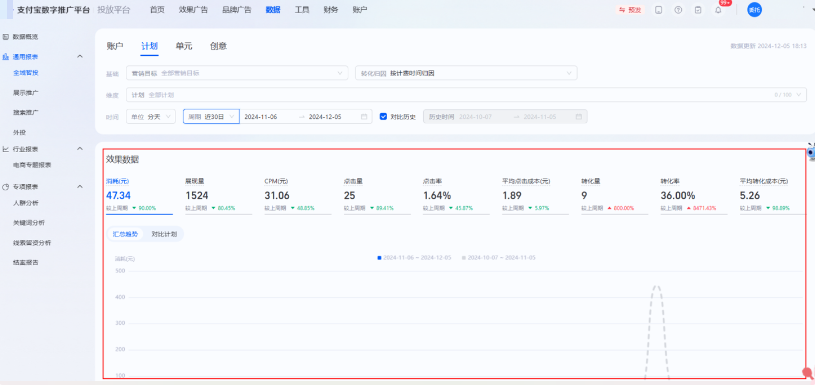The height and width of the screenshot is (385, 815).
Task: Open 数据 in top navigation
Action: pos(273,10)
